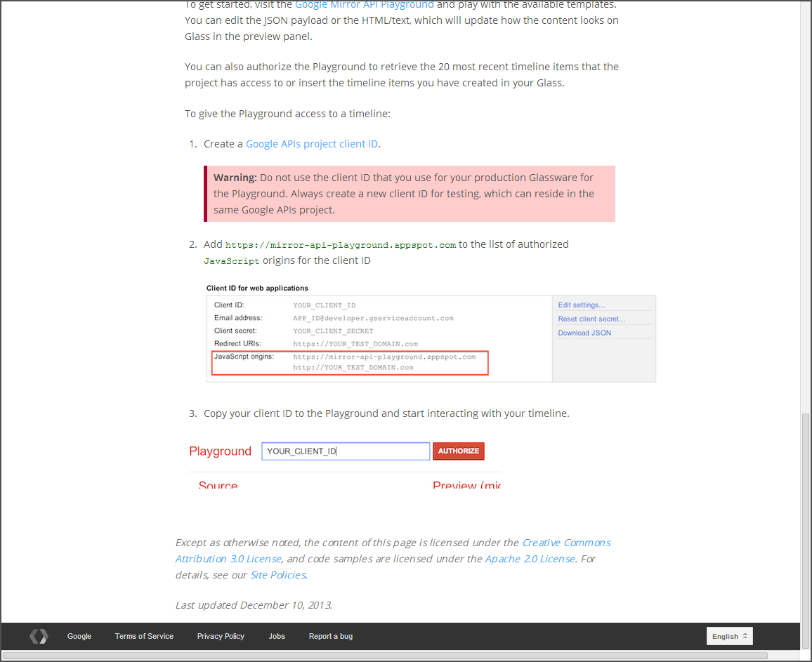Click the Google Developers logo icon in footer
812x662 pixels.
tap(39, 636)
